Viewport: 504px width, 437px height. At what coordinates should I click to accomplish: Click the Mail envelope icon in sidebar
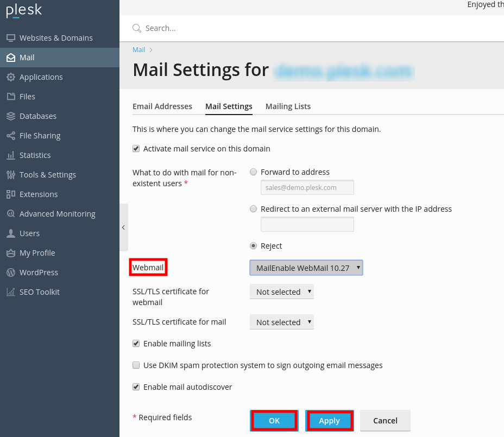pyautogui.click(x=11, y=58)
